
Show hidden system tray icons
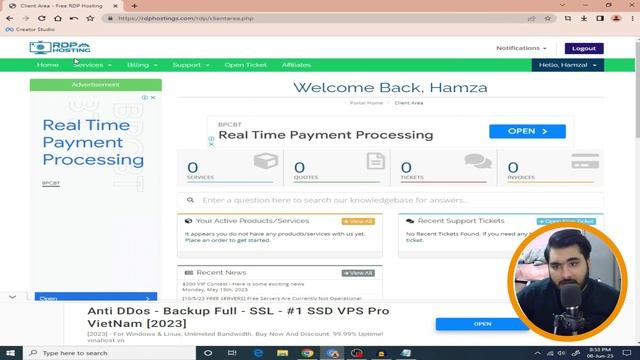(x=537, y=353)
